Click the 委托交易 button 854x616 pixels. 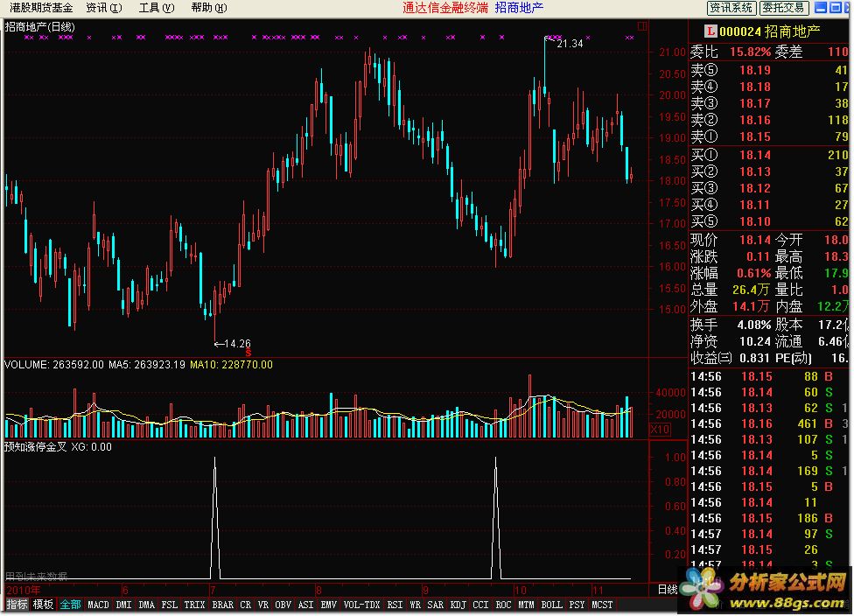783,8
